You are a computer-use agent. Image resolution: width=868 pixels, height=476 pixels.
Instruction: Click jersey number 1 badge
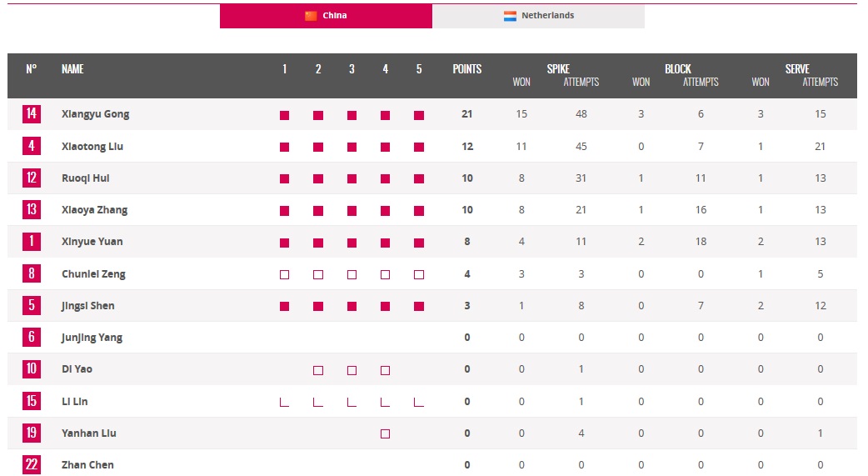31,242
